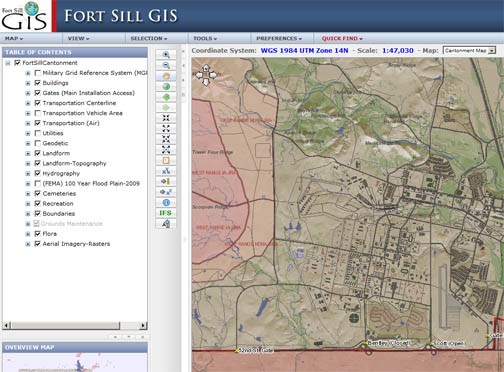504x372 pixels.
Task: Enable the Military Grid Reference System layer
Action: [38, 73]
